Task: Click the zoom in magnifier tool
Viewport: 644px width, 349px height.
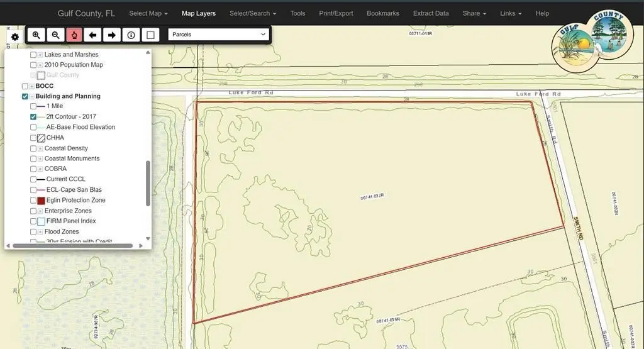Action: 36,35
